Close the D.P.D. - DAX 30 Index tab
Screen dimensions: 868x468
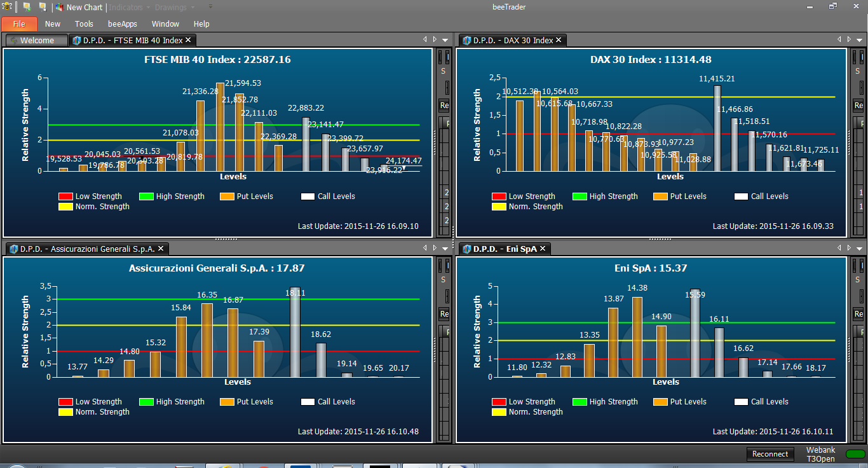pos(559,40)
